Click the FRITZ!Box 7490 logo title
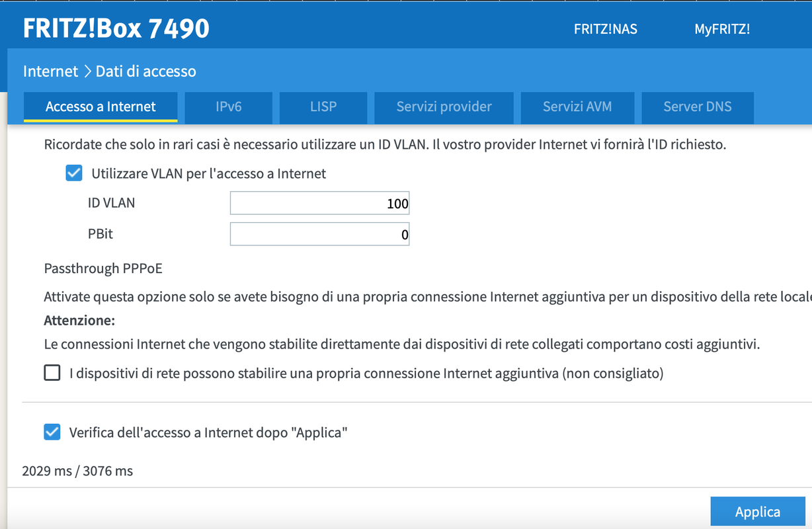The image size is (812, 529). point(116,28)
